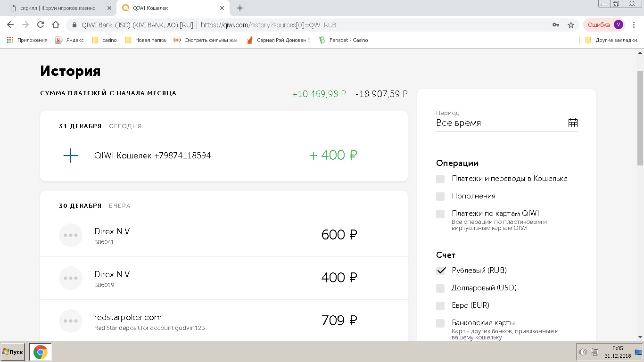Open redstarpoker.com payment details
The width and height of the screenshot is (644, 362).
click(224, 321)
